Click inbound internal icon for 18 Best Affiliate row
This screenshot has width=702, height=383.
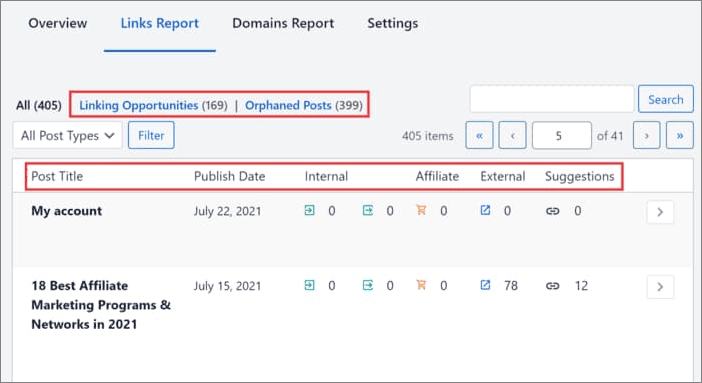tap(309, 285)
